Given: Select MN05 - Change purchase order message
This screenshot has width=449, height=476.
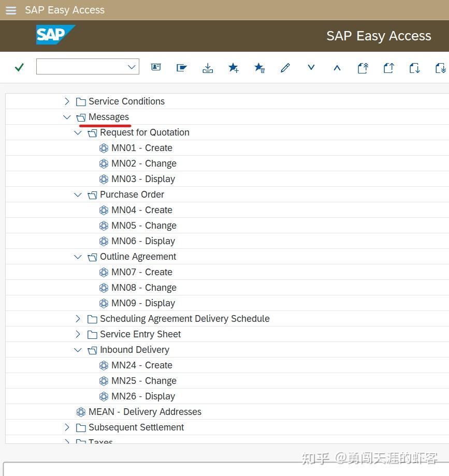Looking at the screenshot, I should pyautogui.click(x=143, y=226).
